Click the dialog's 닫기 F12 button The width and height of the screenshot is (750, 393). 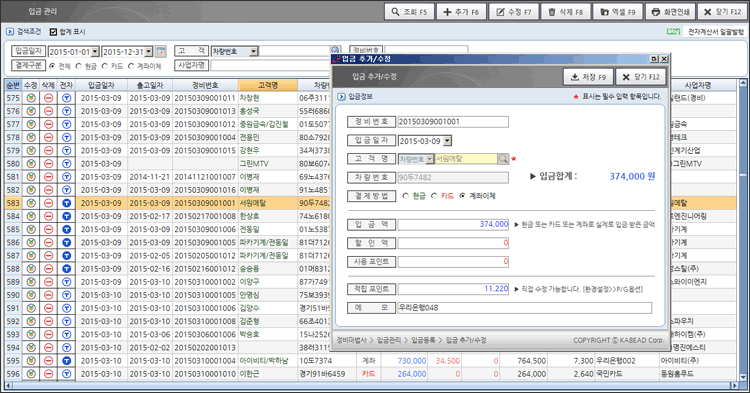pos(641,77)
